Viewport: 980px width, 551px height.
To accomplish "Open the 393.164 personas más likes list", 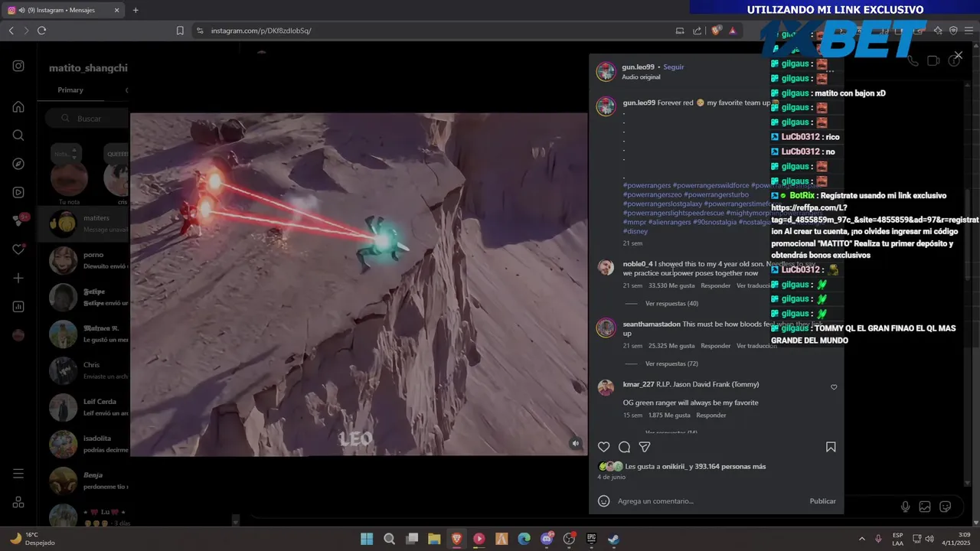I will pos(731,467).
